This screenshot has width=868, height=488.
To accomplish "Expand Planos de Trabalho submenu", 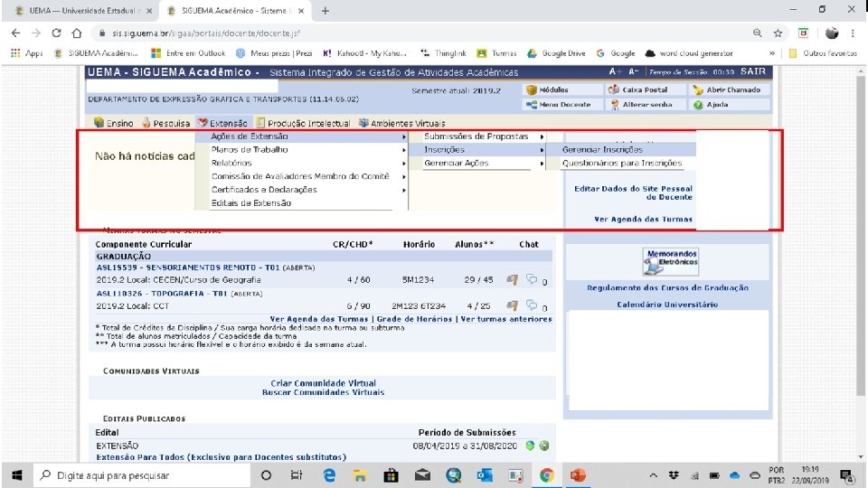I will point(302,149).
